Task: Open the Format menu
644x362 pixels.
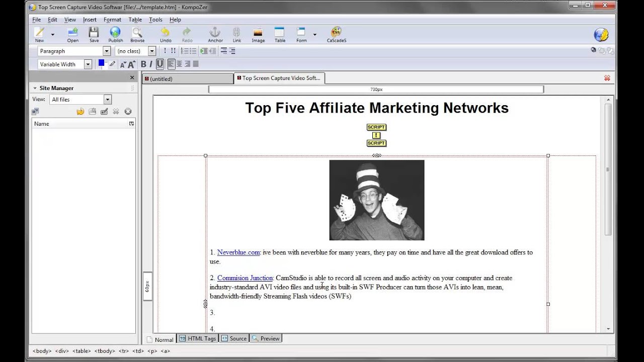Action: tap(112, 20)
